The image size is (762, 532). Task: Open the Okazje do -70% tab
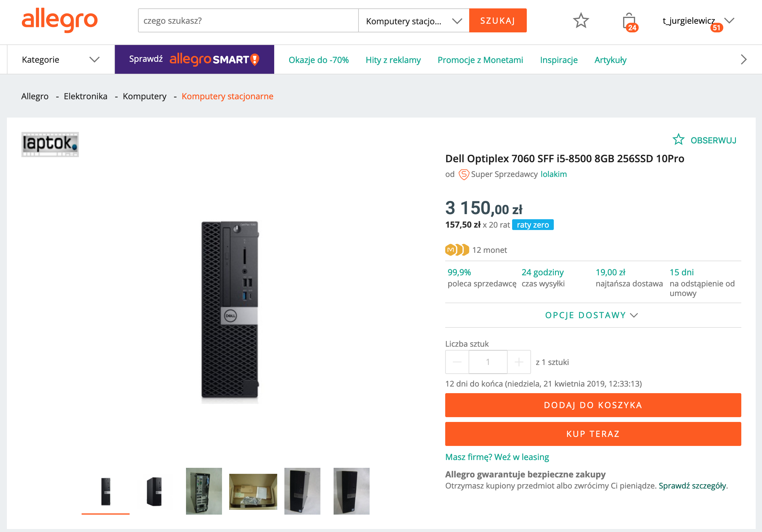pos(318,60)
